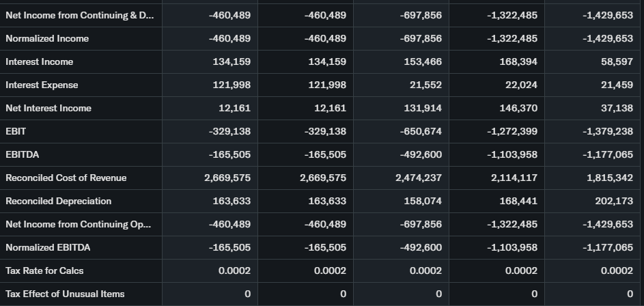Select the Interest Income value 58,597

(617, 62)
